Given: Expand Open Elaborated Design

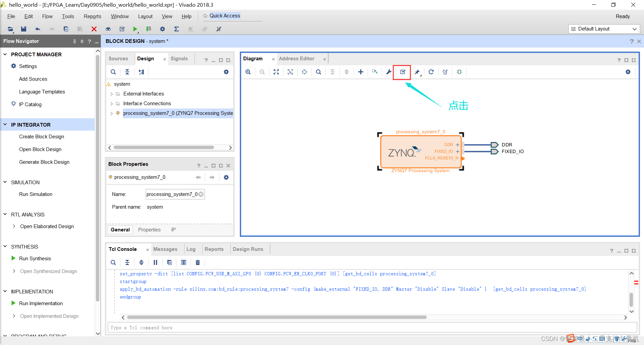Looking at the screenshot, I should [14, 226].
